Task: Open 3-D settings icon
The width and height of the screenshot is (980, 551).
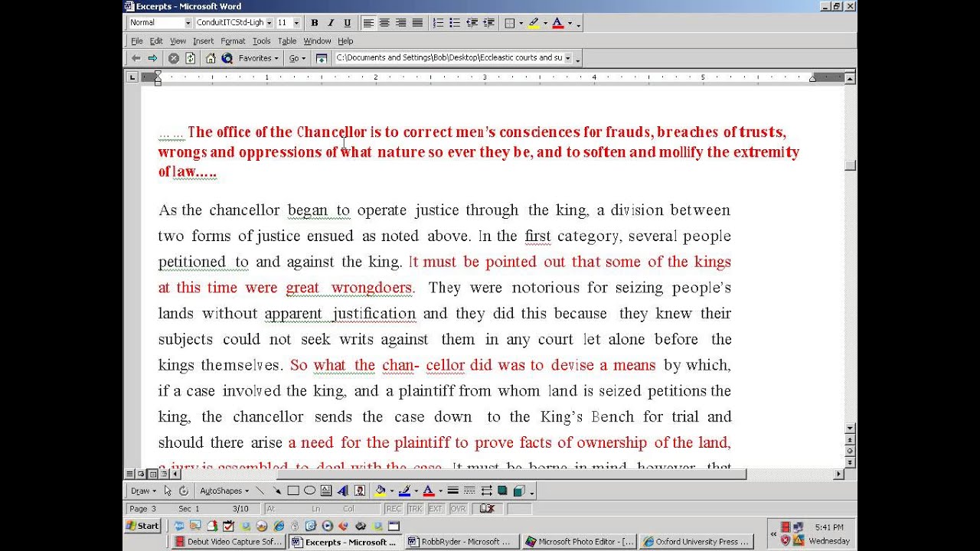Action: [518, 491]
